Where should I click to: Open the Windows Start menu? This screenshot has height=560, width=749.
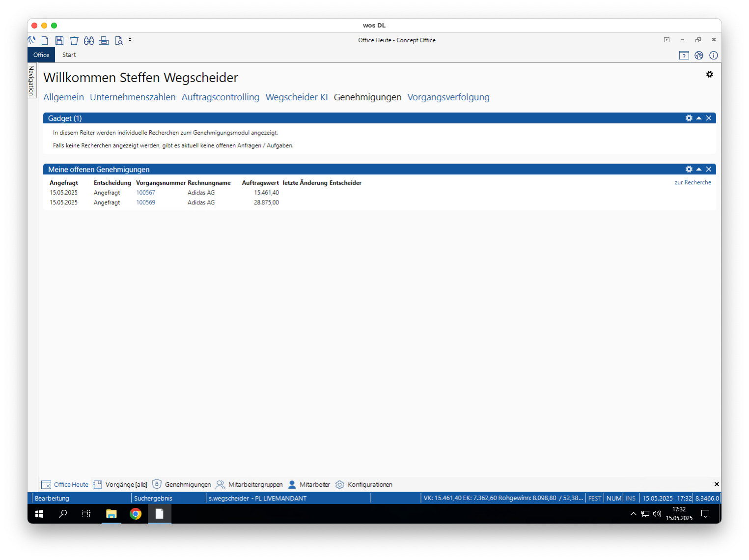click(39, 514)
